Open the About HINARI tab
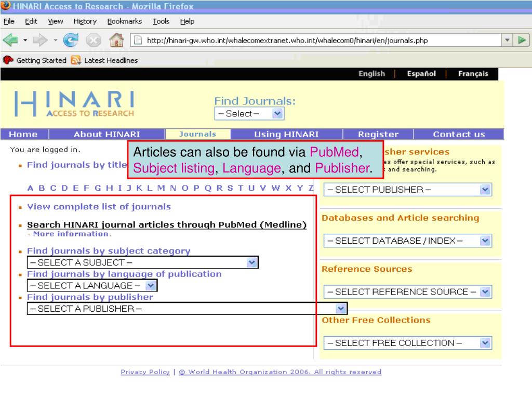Viewport: 532px width, 399px height. (107, 135)
